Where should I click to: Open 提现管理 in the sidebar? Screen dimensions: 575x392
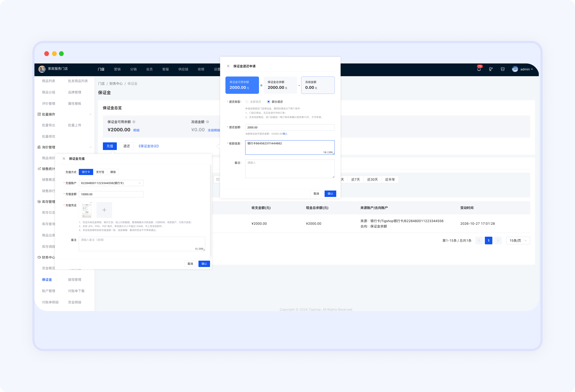(75, 280)
